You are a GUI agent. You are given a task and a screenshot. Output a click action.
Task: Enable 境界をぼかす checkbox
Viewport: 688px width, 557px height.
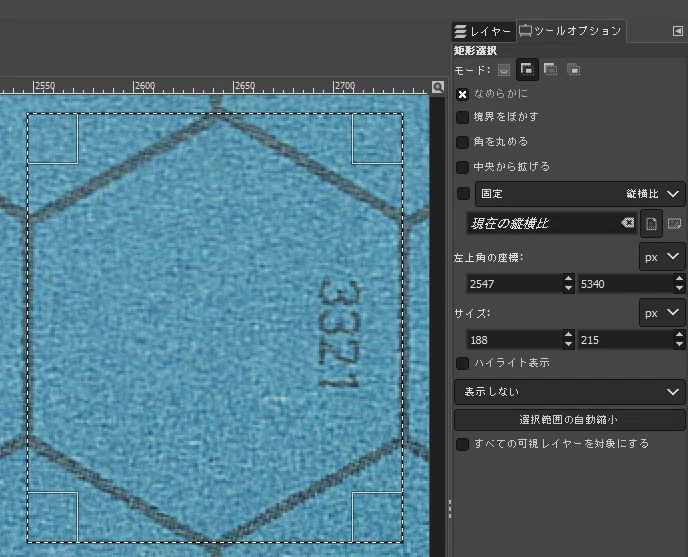pos(462,117)
